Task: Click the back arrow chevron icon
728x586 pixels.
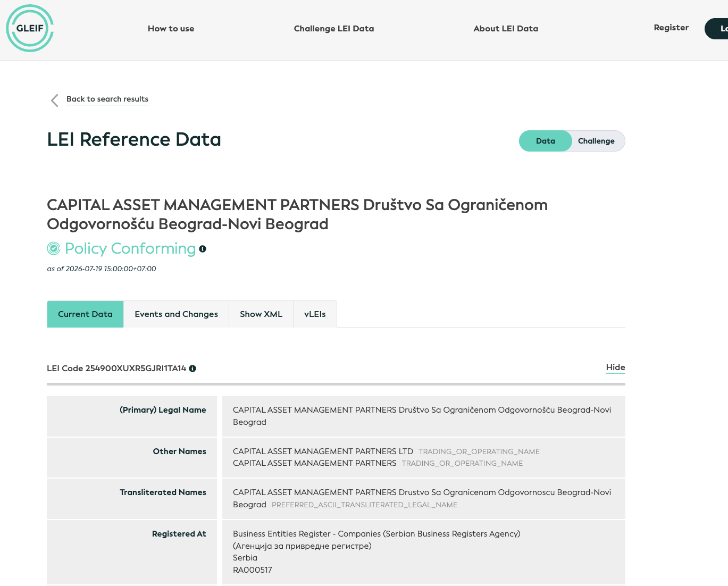Action: [x=54, y=101]
